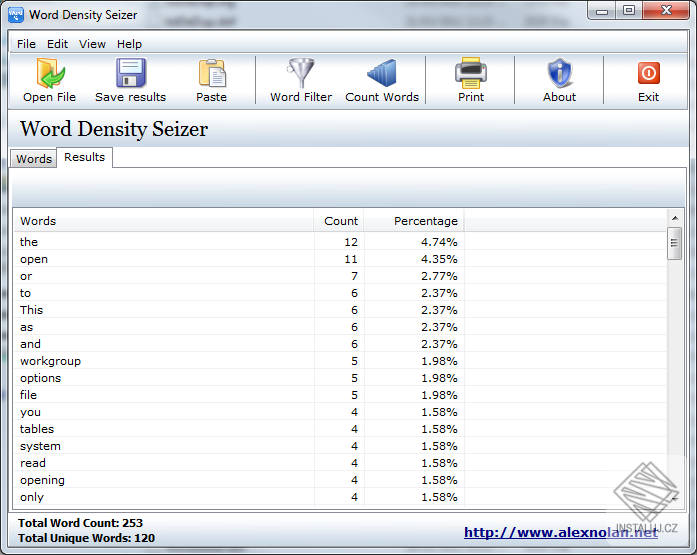Sort by the Count column header
The image size is (697, 555).
pyautogui.click(x=339, y=221)
